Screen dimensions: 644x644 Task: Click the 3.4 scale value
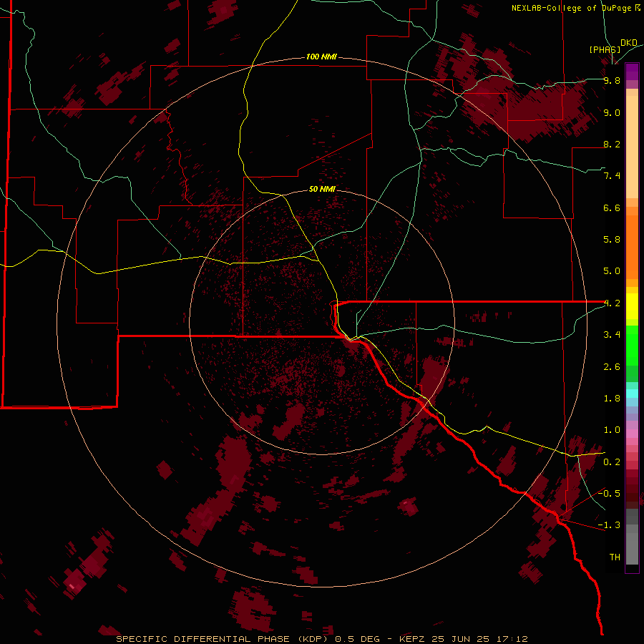pos(612,335)
